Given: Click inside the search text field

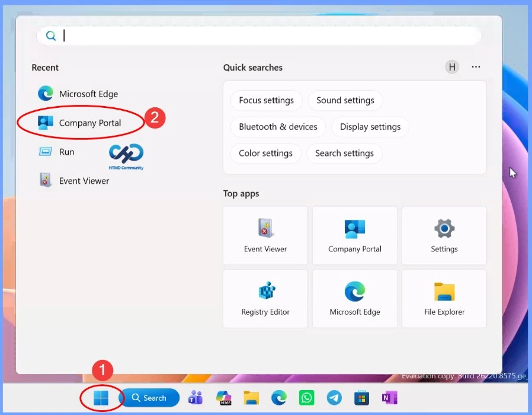Looking at the screenshot, I should tap(259, 36).
